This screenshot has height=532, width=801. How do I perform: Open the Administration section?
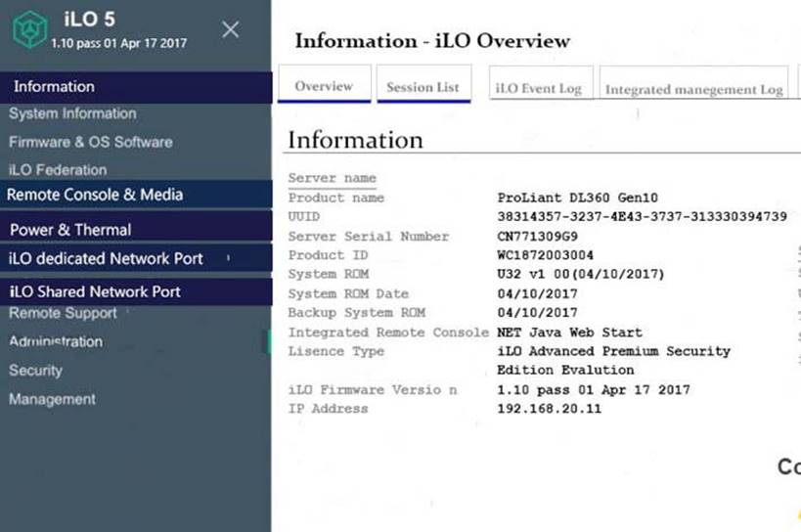tap(56, 341)
